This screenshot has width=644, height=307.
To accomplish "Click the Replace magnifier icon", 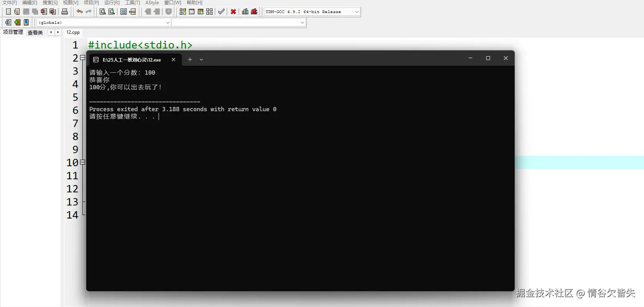I will click(x=112, y=12).
